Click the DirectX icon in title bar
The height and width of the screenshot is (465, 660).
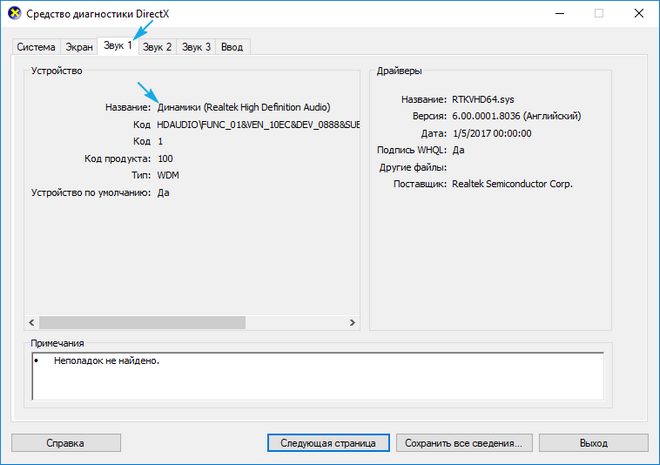click(x=14, y=14)
